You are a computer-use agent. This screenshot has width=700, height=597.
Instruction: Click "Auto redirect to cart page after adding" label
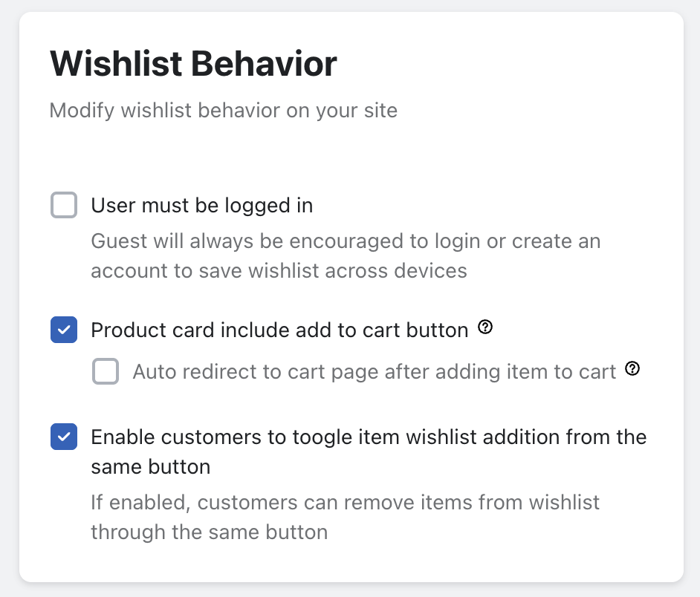[x=375, y=371]
